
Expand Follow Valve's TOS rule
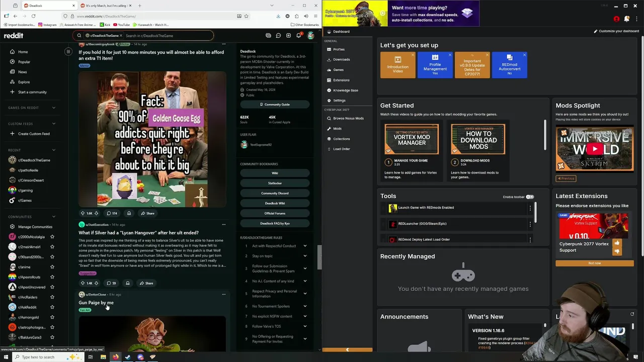point(305,326)
